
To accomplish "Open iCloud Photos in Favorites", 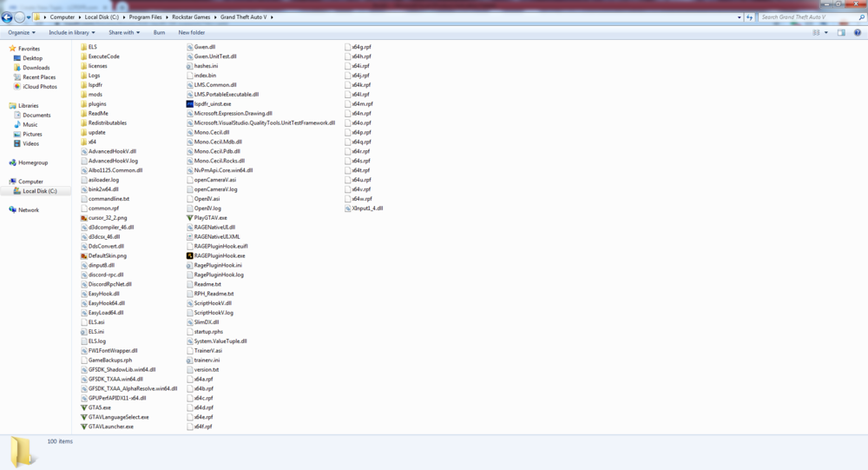I will (40, 87).
